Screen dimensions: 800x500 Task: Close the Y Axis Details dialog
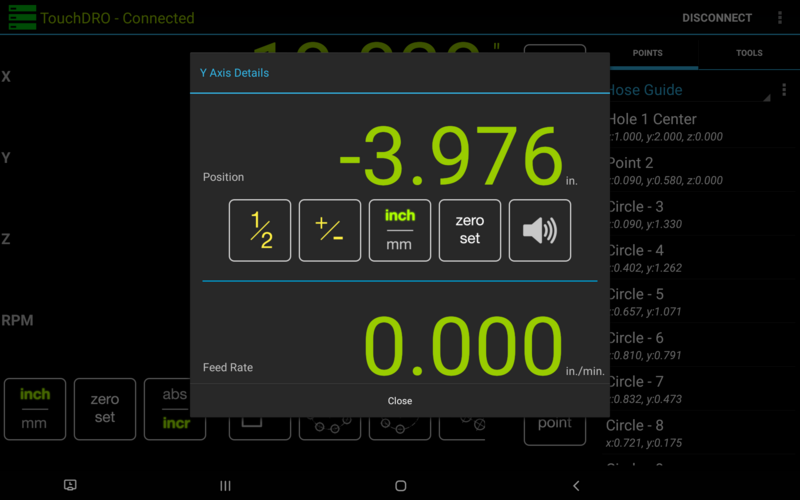tap(399, 401)
